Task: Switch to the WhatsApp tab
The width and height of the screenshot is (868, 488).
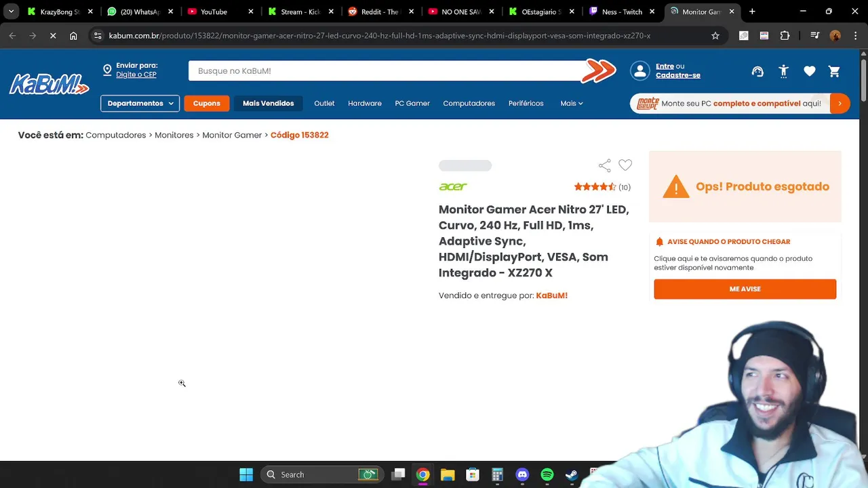Action: point(140,12)
